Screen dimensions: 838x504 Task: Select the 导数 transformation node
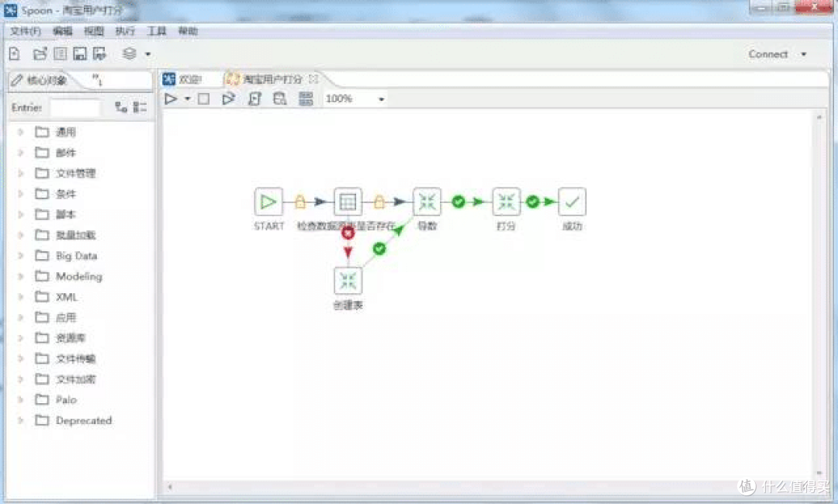click(x=427, y=202)
